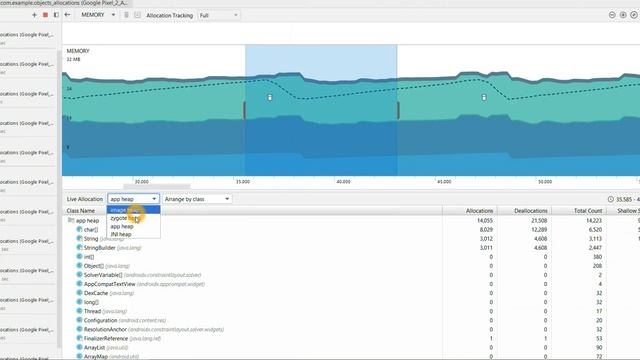Click the char[] class icon
Viewport: 640px width, 360px height.
coord(79,229)
